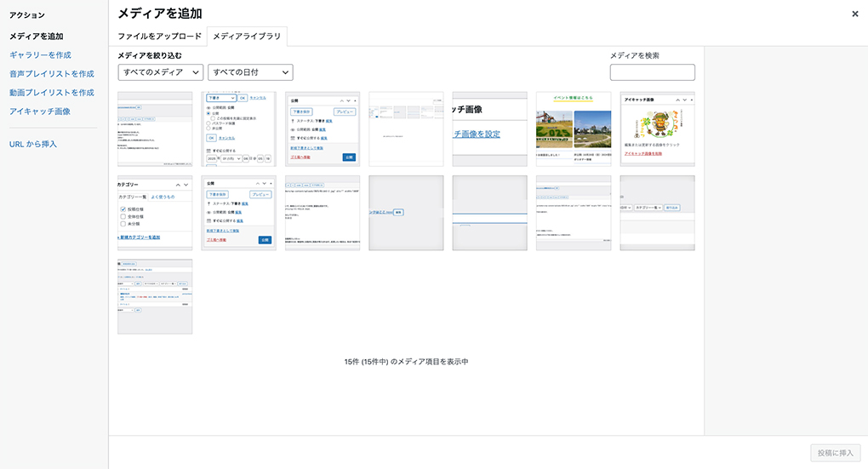The height and width of the screenshot is (469, 868).
Task: Select the thumbnail showing カテゴリー一覧 filter dropdown
Action: pyautogui.click(x=657, y=213)
